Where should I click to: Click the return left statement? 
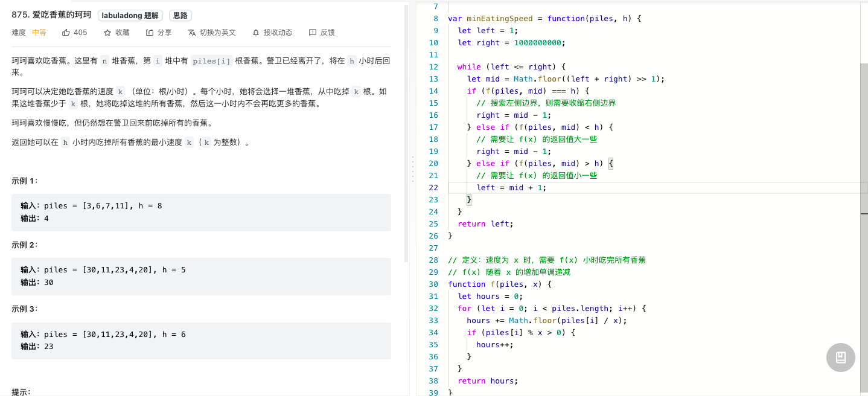coord(485,224)
